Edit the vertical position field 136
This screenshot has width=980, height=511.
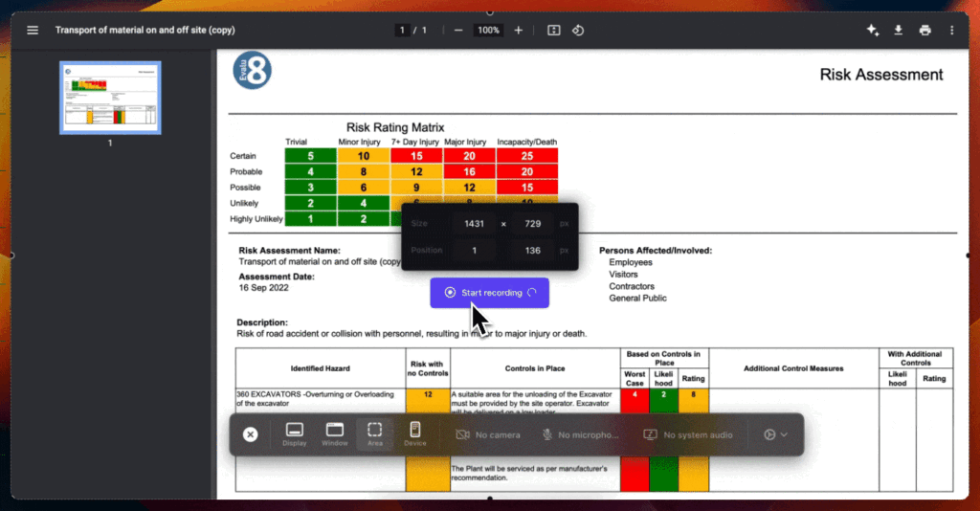click(532, 251)
